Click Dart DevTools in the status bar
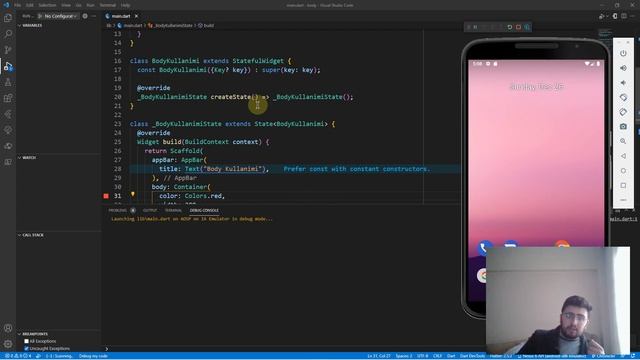This screenshot has width=640, height=360. pyautogui.click(x=472, y=356)
